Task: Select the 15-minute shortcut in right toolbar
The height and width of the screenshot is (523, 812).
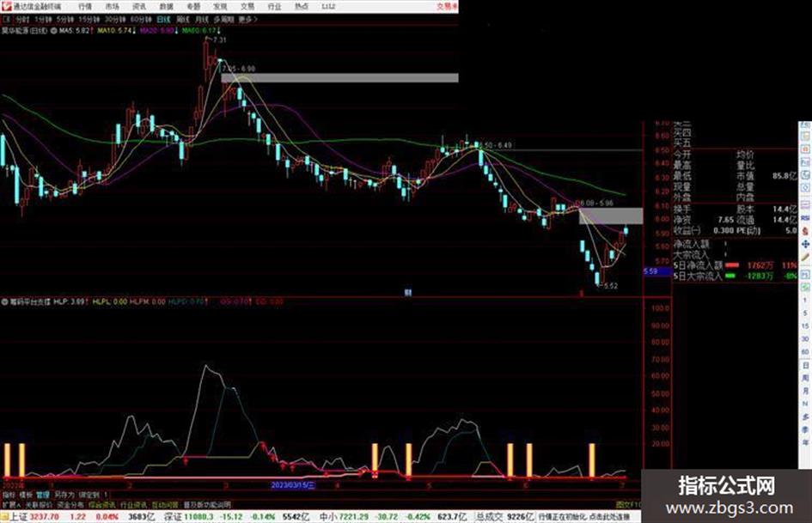Action: click(805, 326)
